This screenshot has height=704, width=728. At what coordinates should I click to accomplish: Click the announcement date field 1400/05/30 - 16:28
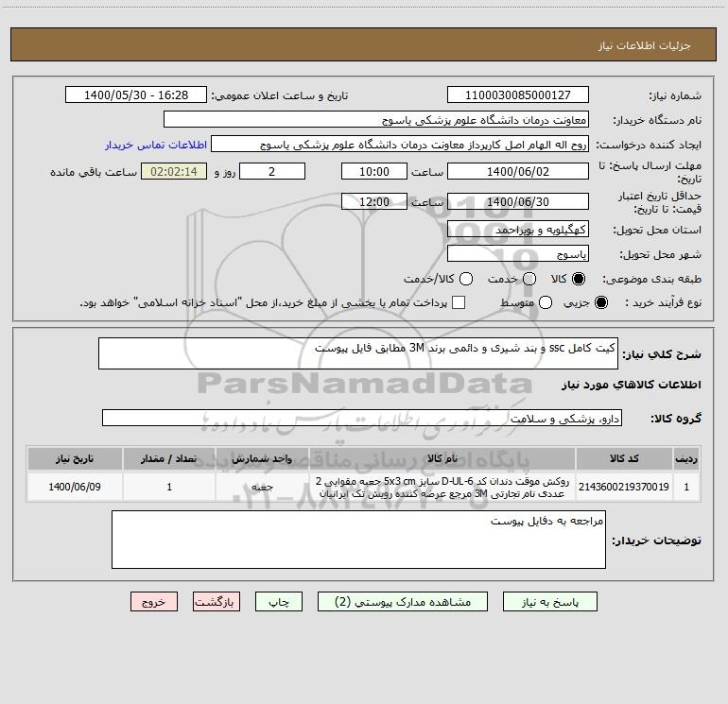click(x=136, y=94)
